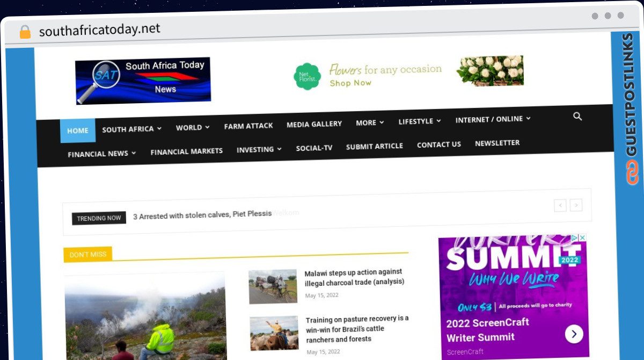Expand the More dropdown menu

370,123
